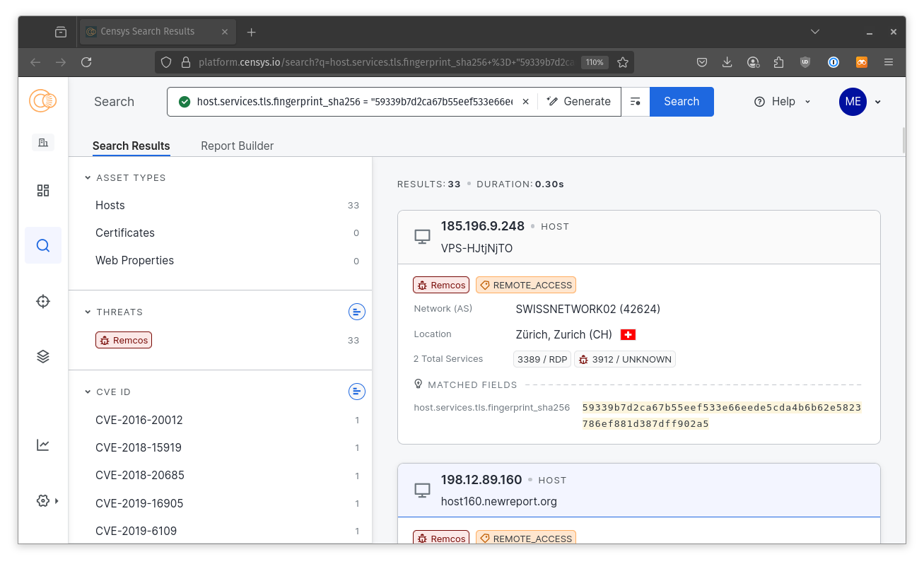Click the ME user avatar
924x564 pixels.
pyautogui.click(x=853, y=102)
